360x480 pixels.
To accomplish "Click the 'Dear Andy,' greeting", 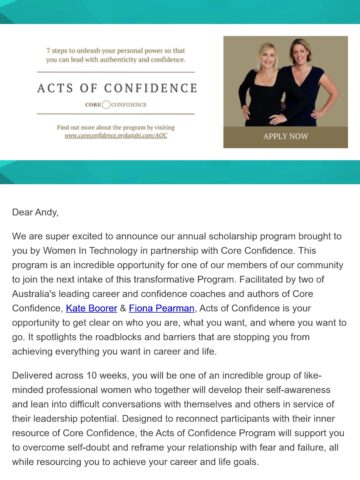I will pyautogui.click(x=35, y=212).
